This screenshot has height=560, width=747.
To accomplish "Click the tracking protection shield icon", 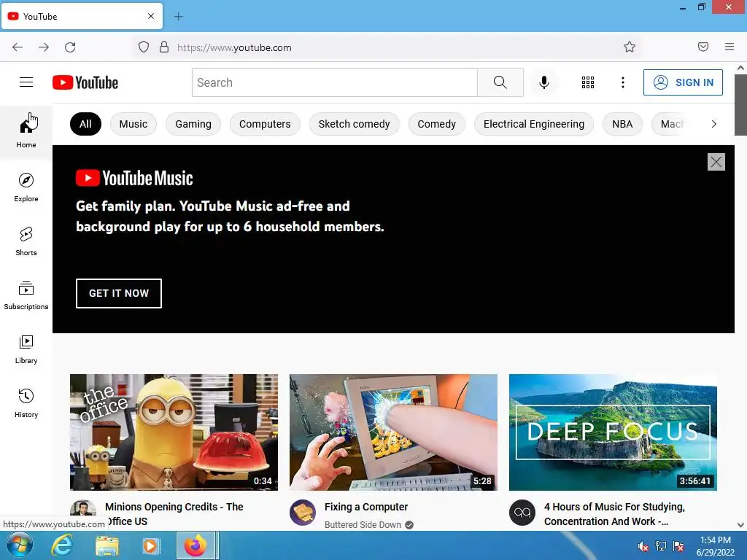I will coord(144,47).
